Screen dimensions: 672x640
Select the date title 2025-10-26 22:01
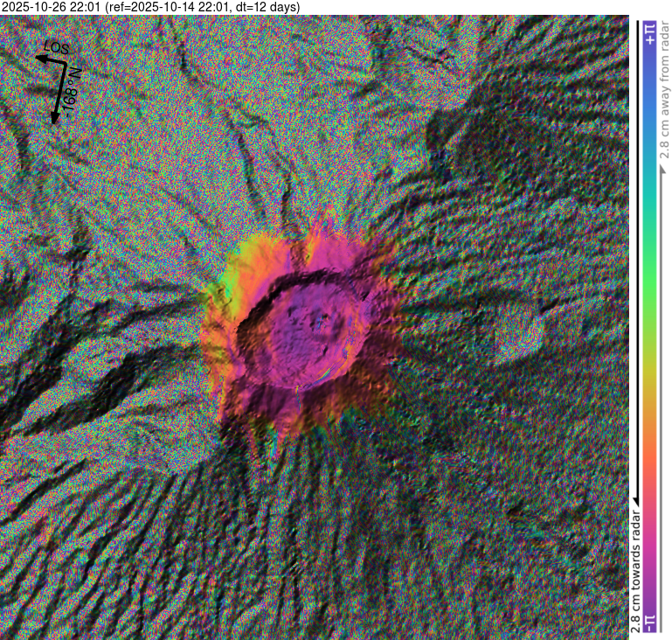pos(53,7)
